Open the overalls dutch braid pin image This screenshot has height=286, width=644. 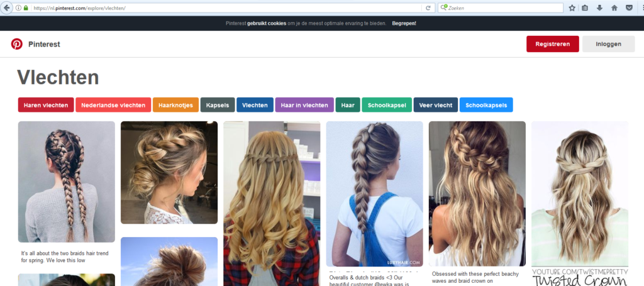point(375,194)
